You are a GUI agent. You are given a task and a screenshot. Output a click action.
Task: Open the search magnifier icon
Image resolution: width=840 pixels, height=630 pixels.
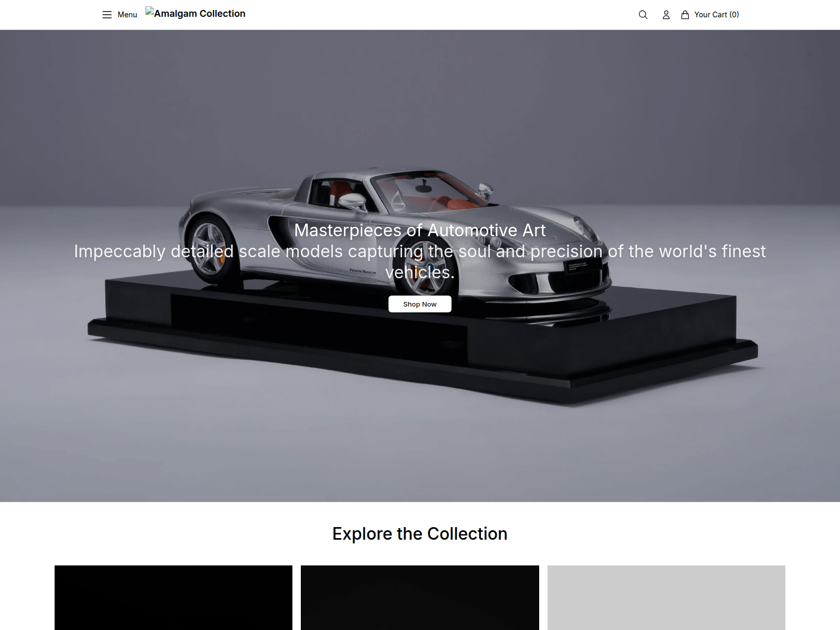(x=643, y=15)
